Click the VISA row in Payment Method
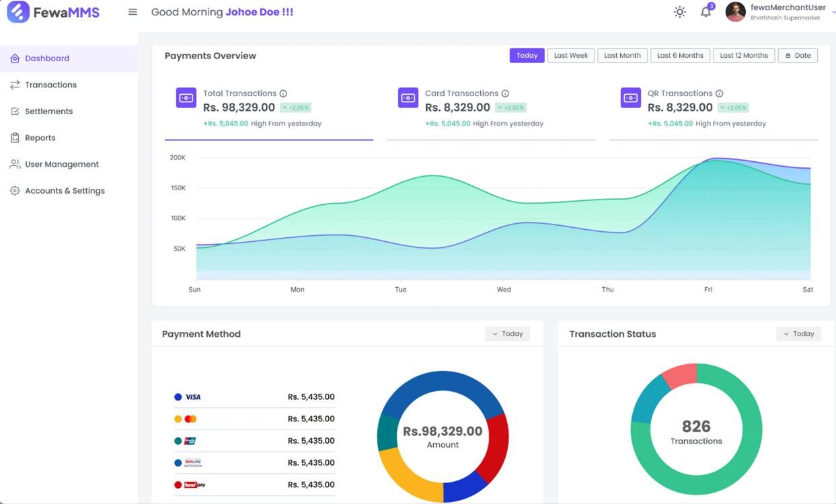 pyautogui.click(x=254, y=396)
